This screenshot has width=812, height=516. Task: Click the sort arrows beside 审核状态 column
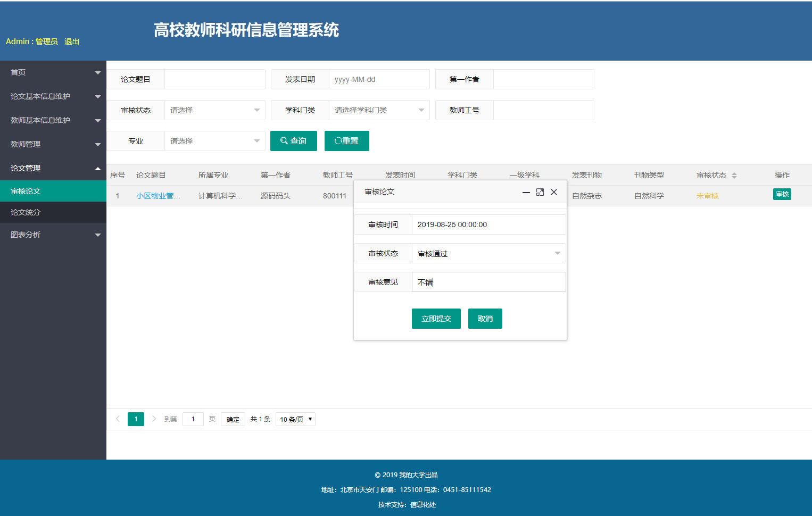pos(734,176)
